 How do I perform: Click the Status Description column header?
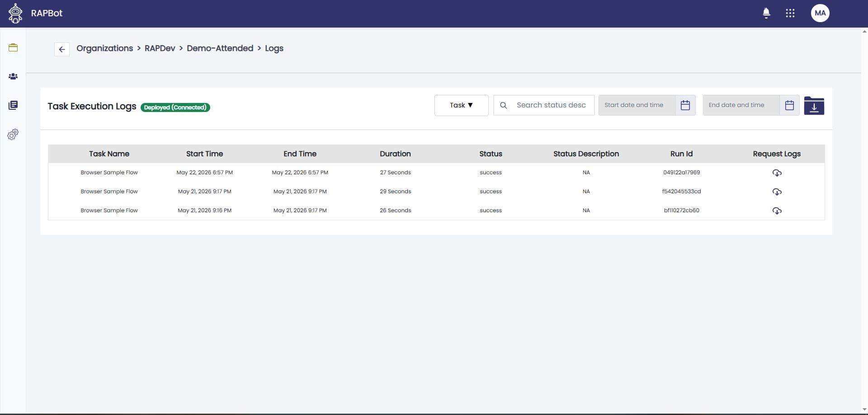(x=586, y=154)
